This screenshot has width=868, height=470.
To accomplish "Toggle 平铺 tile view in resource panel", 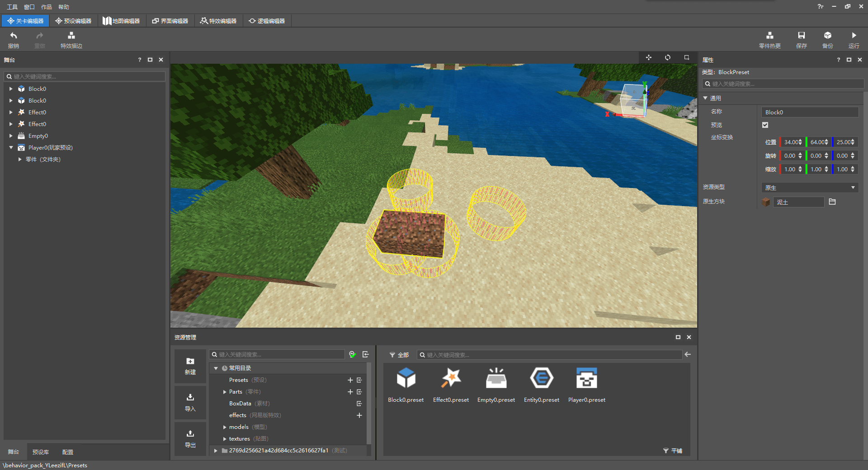I will point(673,451).
